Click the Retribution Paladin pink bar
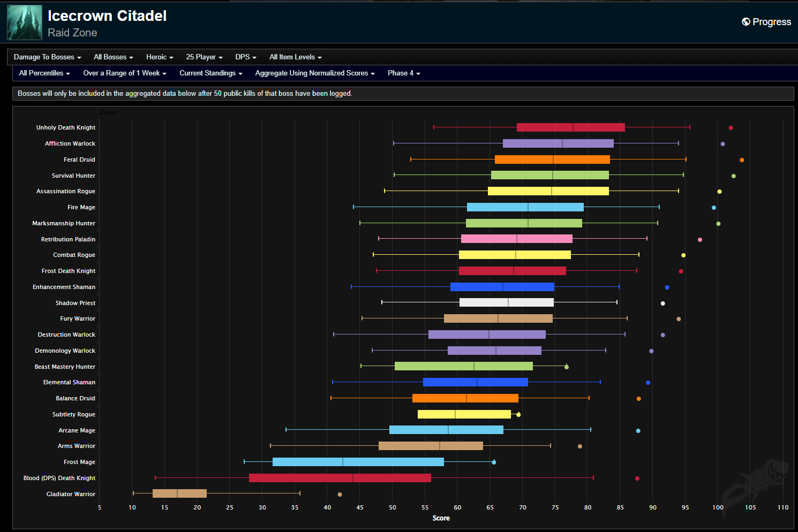This screenshot has width=798, height=532. click(517, 239)
